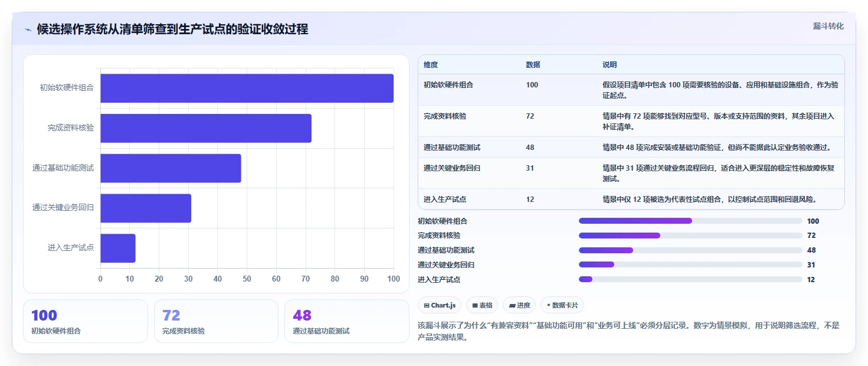Image resolution: width=868 pixels, height=366 pixels.
Task: Click the 完成资料核验 chart axis label
Action: pos(71,128)
